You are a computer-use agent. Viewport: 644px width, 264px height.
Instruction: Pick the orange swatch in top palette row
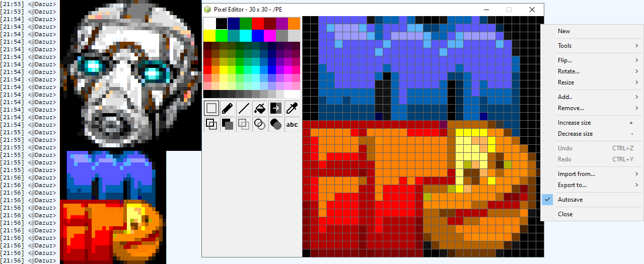click(294, 24)
